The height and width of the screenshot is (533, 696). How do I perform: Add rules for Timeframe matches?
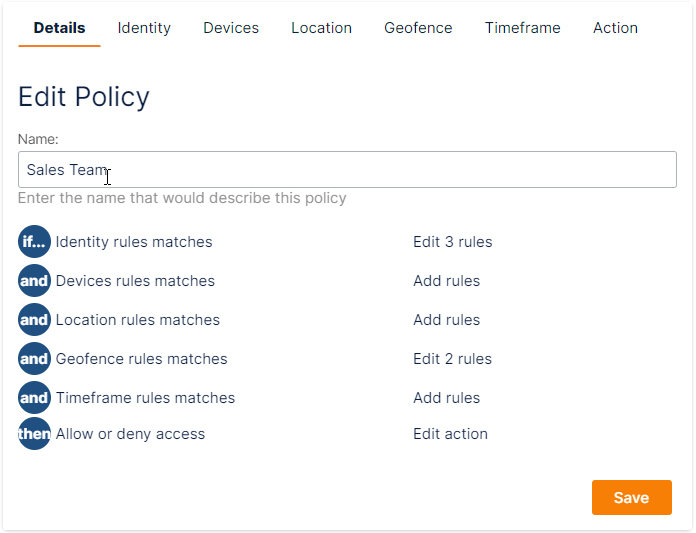tap(447, 398)
